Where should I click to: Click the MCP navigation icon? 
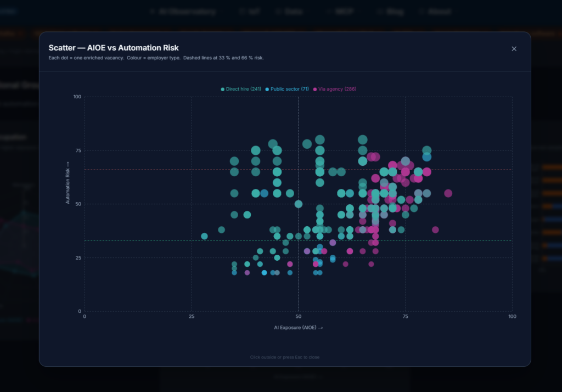pyautogui.click(x=330, y=11)
